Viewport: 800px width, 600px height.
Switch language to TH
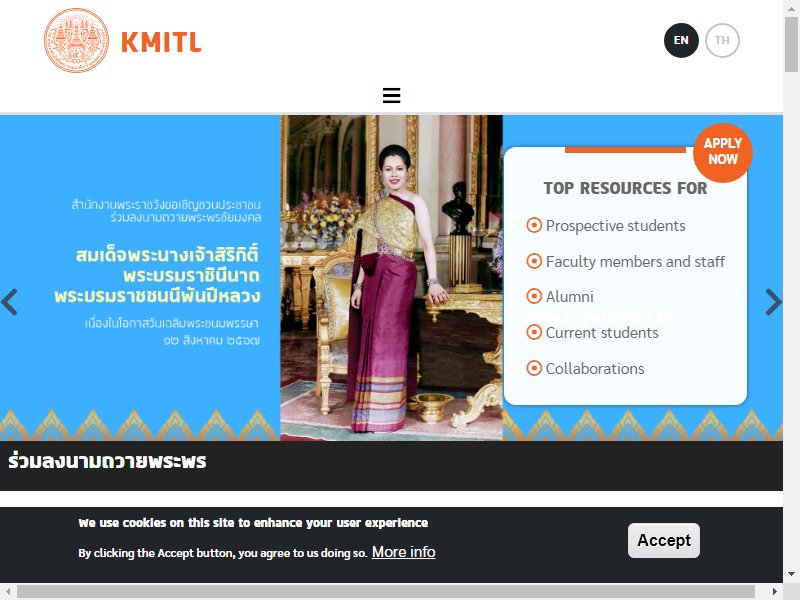tap(722, 40)
